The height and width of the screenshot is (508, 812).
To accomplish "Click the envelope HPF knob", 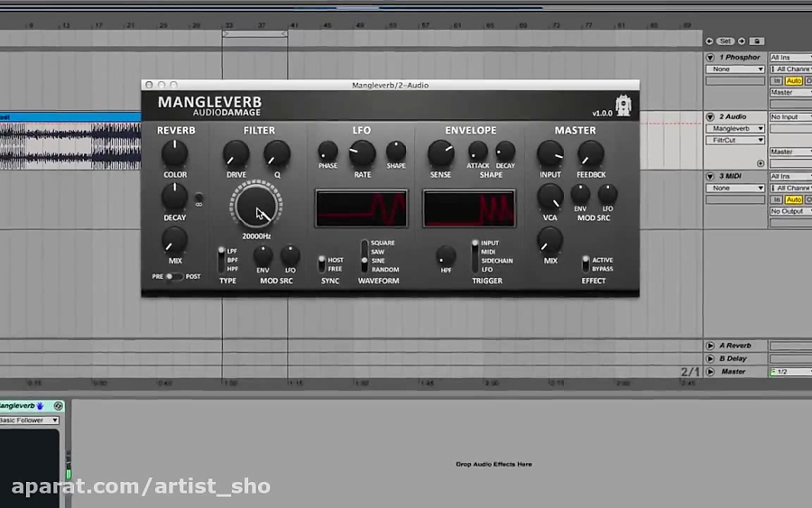I will (446, 256).
